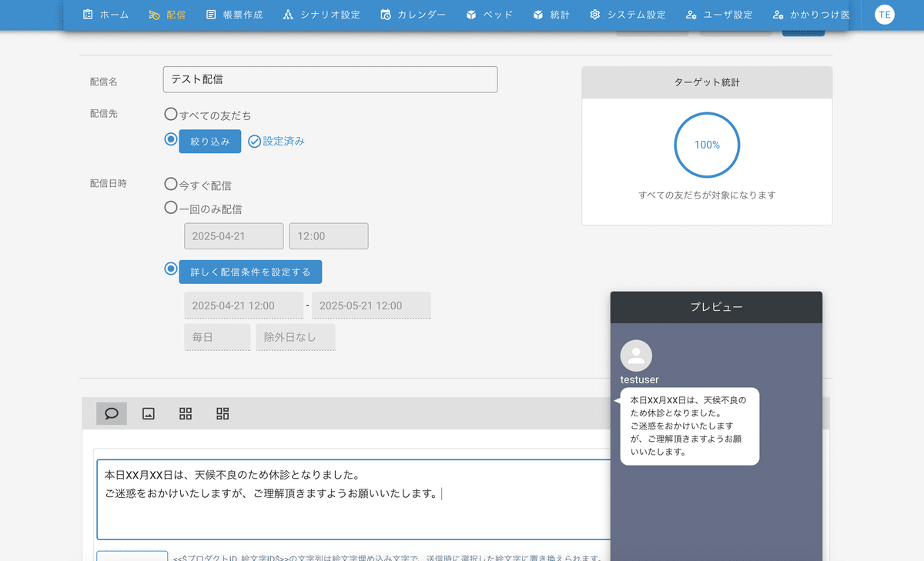924x561 pixels.
Task: Click the 詳しく配信条件を設定する button
Action: [x=250, y=272]
